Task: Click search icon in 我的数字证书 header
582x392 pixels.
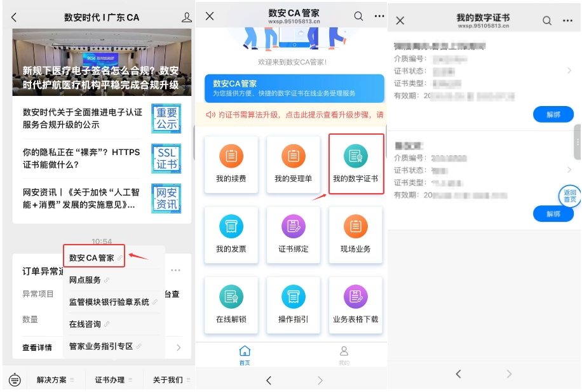Action: coord(547,20)
